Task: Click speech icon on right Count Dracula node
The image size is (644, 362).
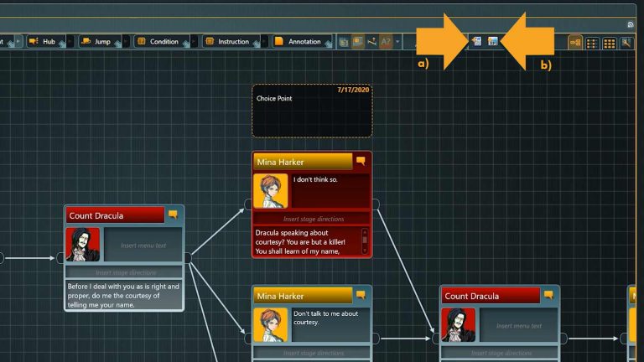Action: pos(548,295)
